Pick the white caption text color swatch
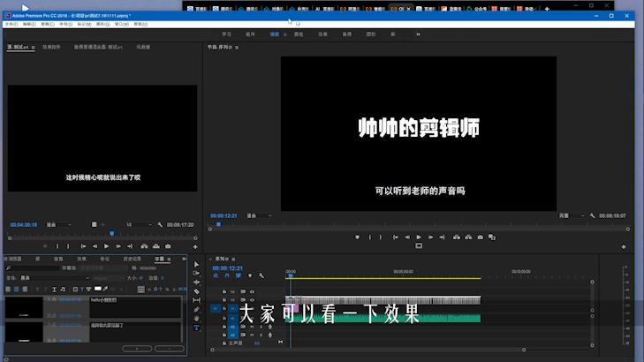Screen dimensions: 644x362 pyautogui.click(x=98, y=289)
